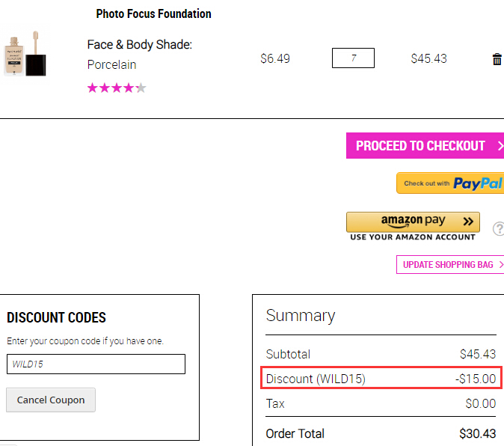Click the Update Shopping Bag button
Screen dimensions: 504x446
(x=450, y=264)
